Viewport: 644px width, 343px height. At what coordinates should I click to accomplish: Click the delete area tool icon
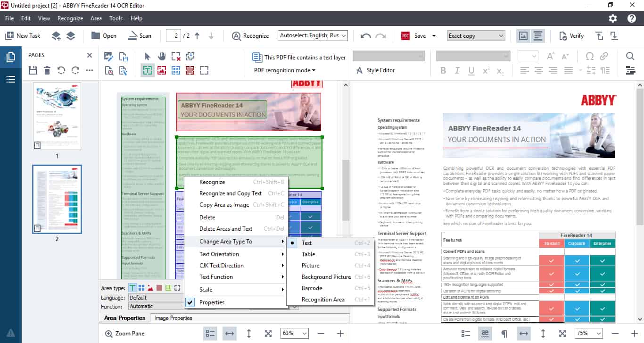[176, 57]
